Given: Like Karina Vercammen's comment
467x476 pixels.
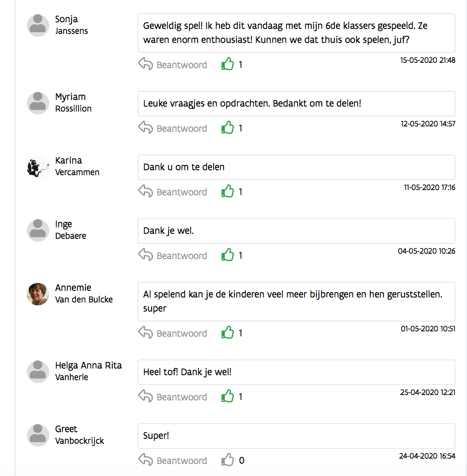Looking at the screenshot, I should point(228,191).
